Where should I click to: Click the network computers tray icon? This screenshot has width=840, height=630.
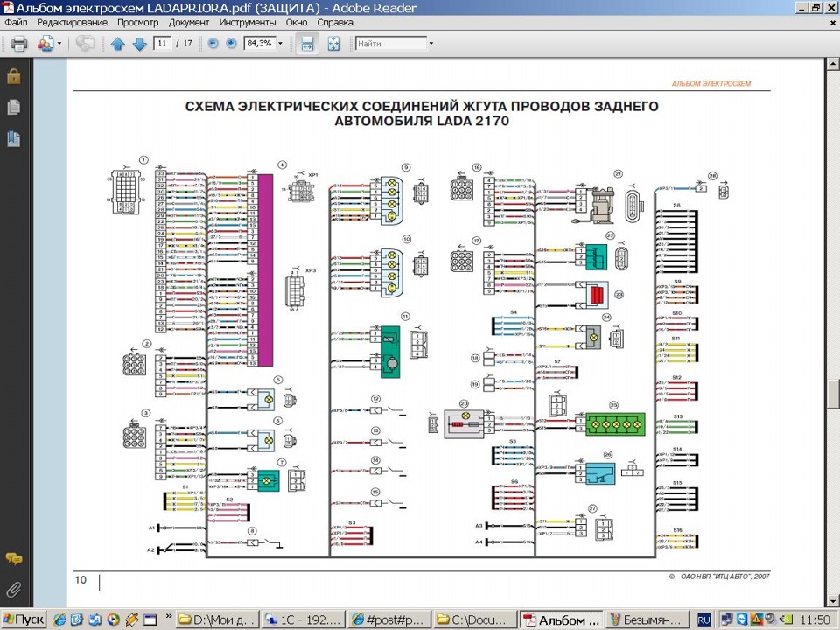tap(727, 619)
